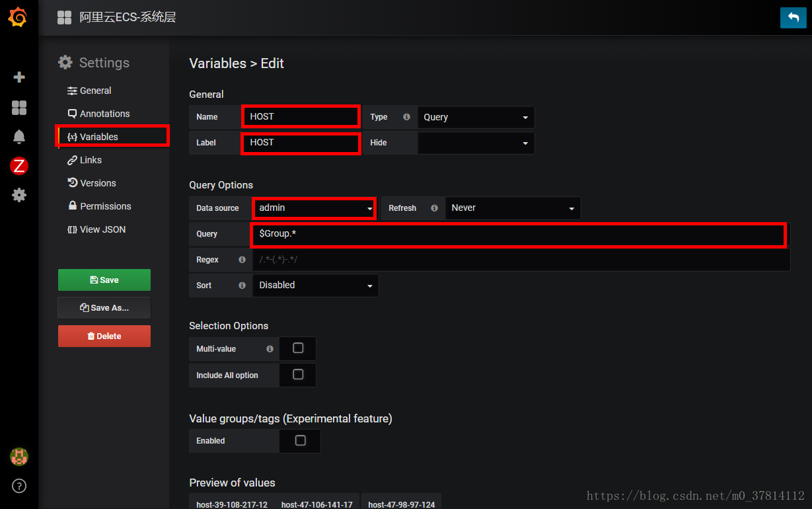
Task: Click the Settings gear icon heading
Action: pyautogui.click(x=65, y=62)
